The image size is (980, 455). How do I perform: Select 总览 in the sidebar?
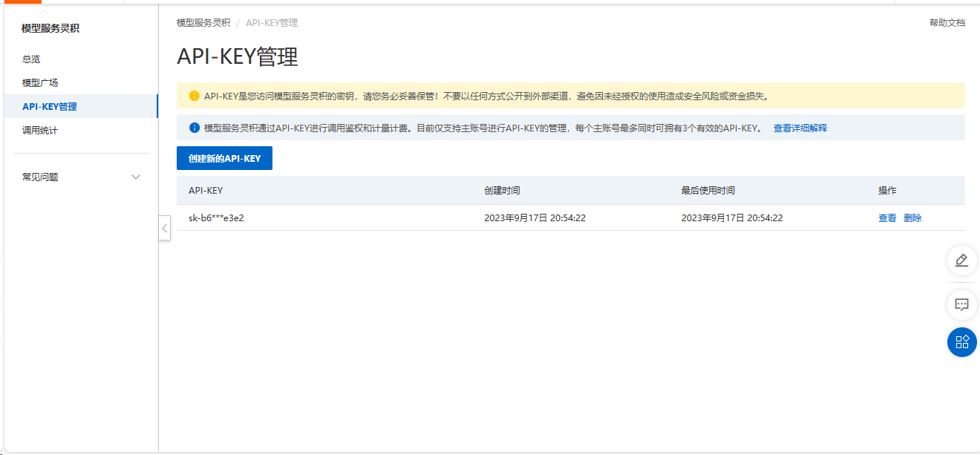(x=30, y=59)
